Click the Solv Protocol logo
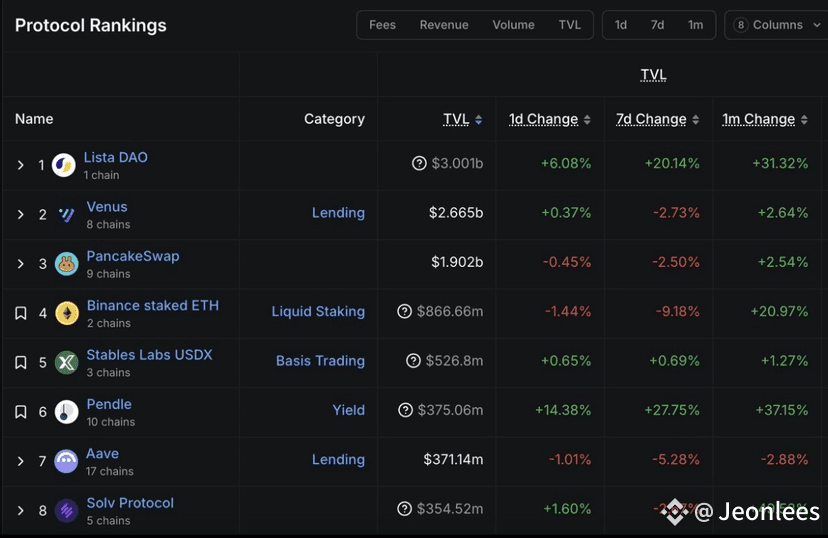 [x=67, y=511]
